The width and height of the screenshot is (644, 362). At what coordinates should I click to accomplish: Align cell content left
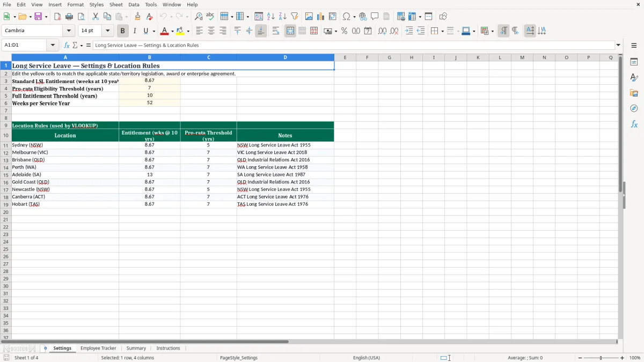200,31
